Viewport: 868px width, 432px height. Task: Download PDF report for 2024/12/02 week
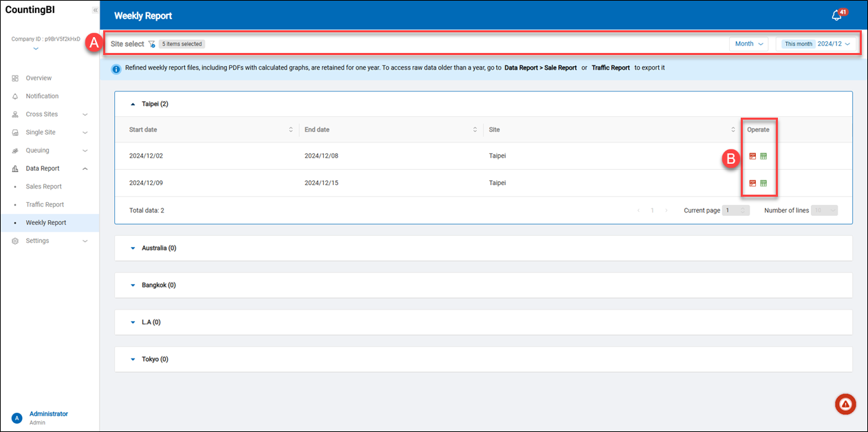(x=752, y=156)
